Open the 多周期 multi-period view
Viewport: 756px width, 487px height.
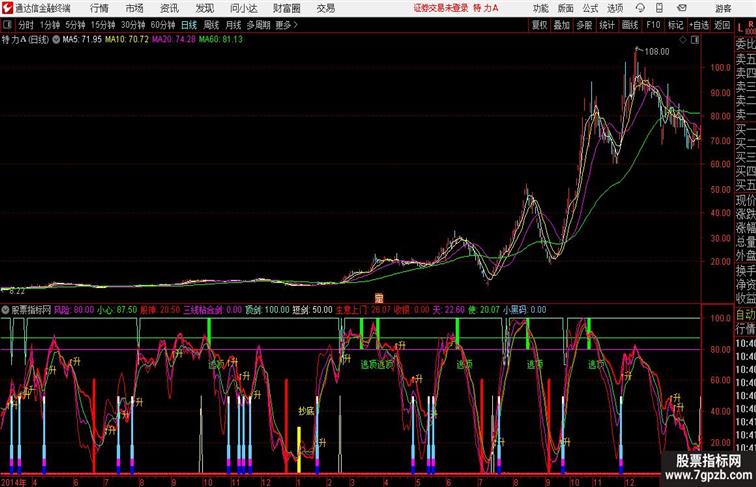click(259, 25)
